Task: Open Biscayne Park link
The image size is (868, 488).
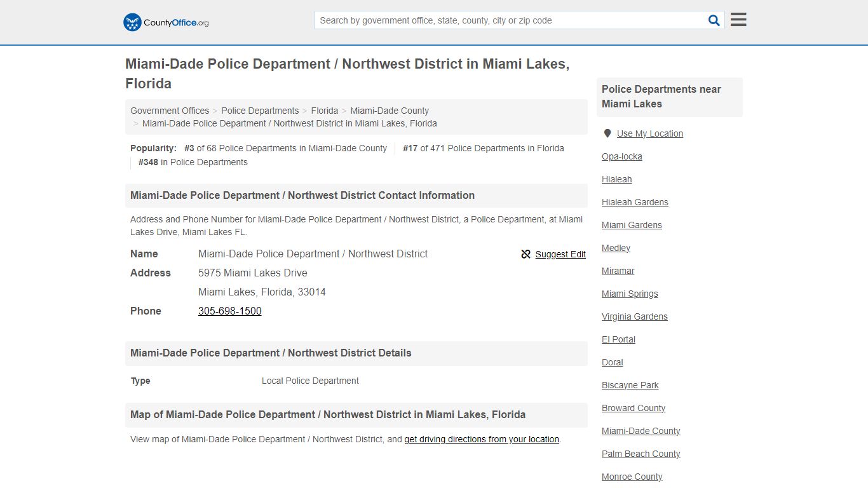Action: (x=630, y=385)
